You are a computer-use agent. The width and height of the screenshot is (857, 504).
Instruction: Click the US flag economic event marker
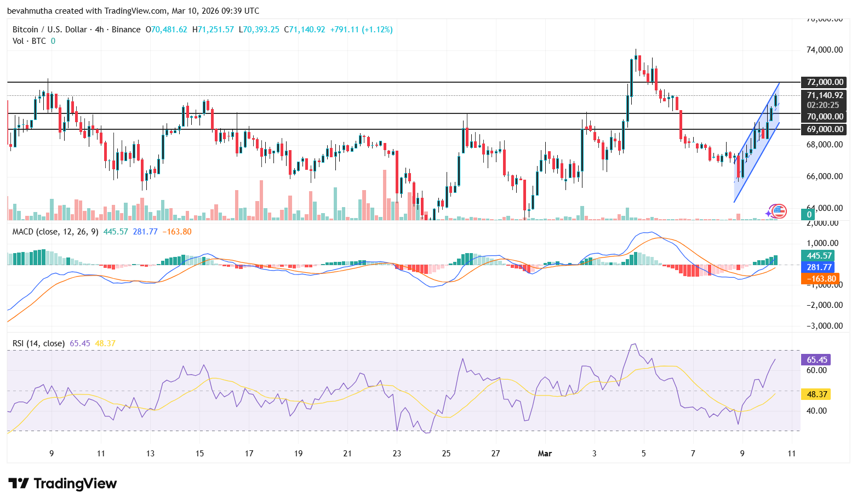click(x=779, y=211)
